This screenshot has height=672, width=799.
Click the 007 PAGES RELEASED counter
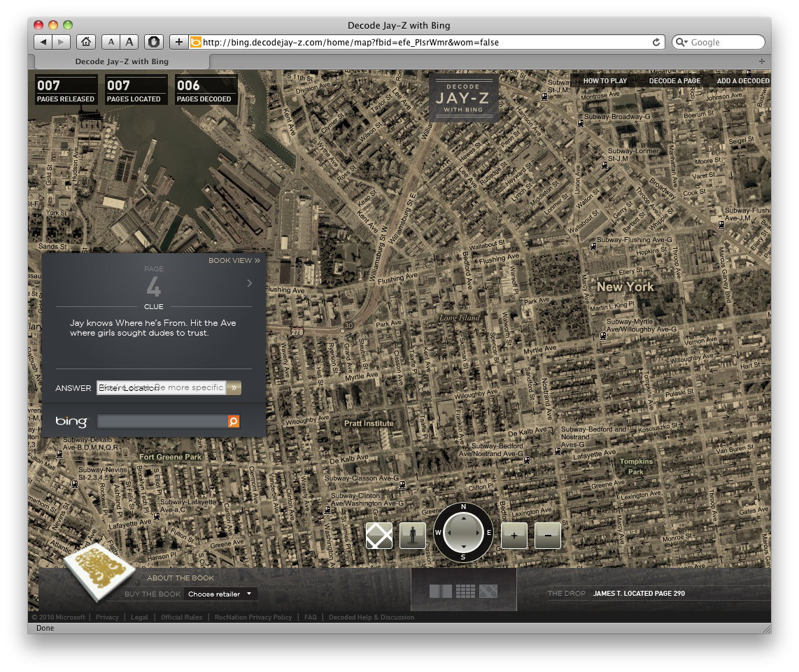[x=66, y=90]
